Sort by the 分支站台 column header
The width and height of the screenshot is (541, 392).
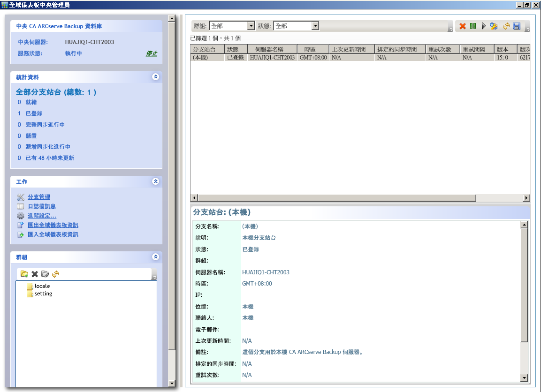tap(207, 49)
